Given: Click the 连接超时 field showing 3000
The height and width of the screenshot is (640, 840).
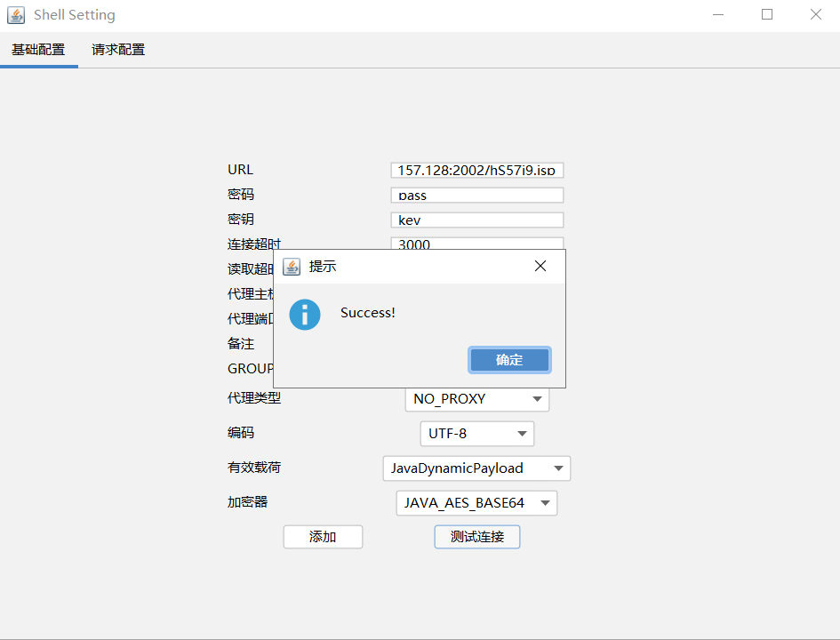Looking at the screenshot, I should 476,244.
